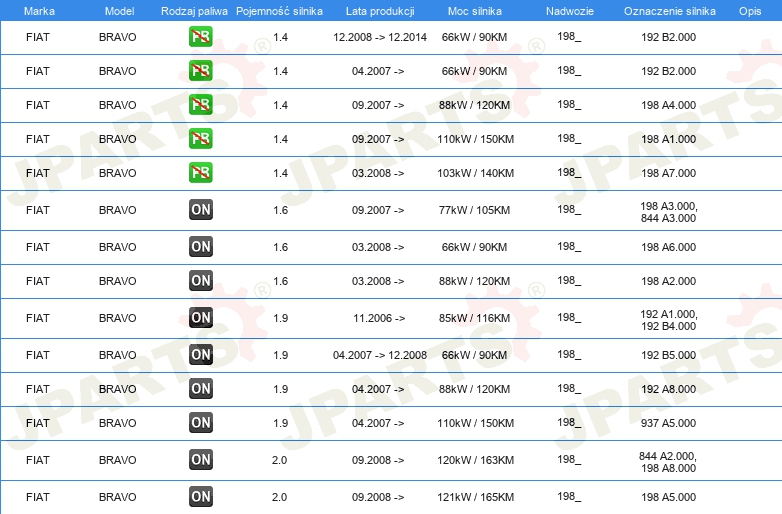Click the ON diesel icon in the 937 A5.000 row
Viewport: 782px width, 514px height.
pyautogui.click(x=201, y=422)
